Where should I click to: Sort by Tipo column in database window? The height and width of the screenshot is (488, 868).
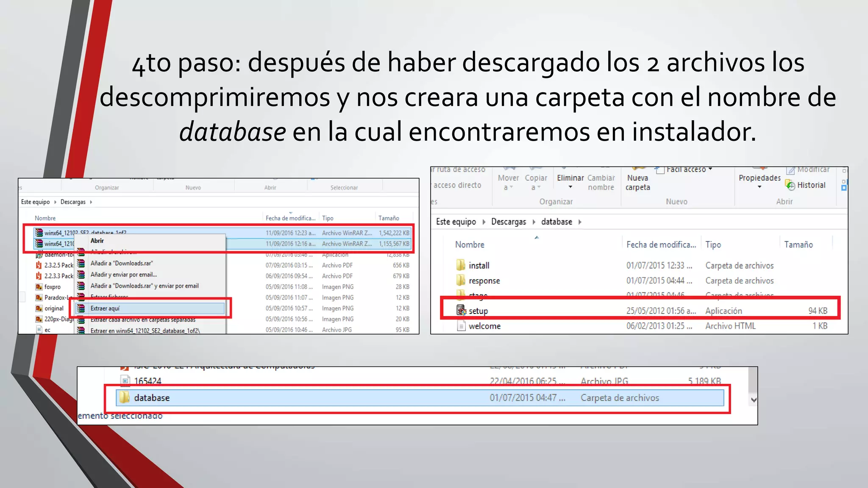click(713, 244)
